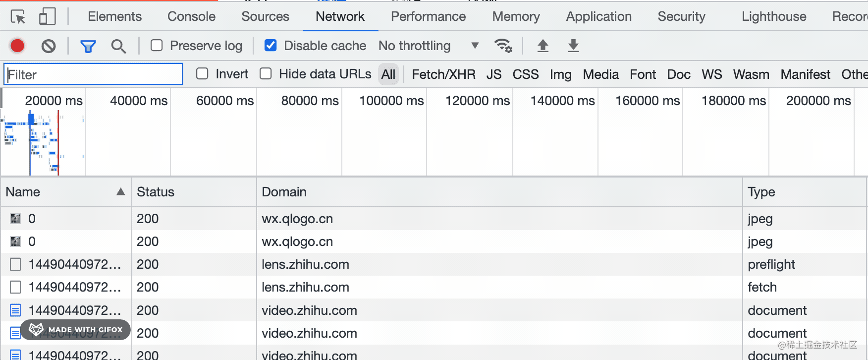The image size is (868, 360).
Task: Enable Hide data URLs checkbox
Action: (266, 74)
